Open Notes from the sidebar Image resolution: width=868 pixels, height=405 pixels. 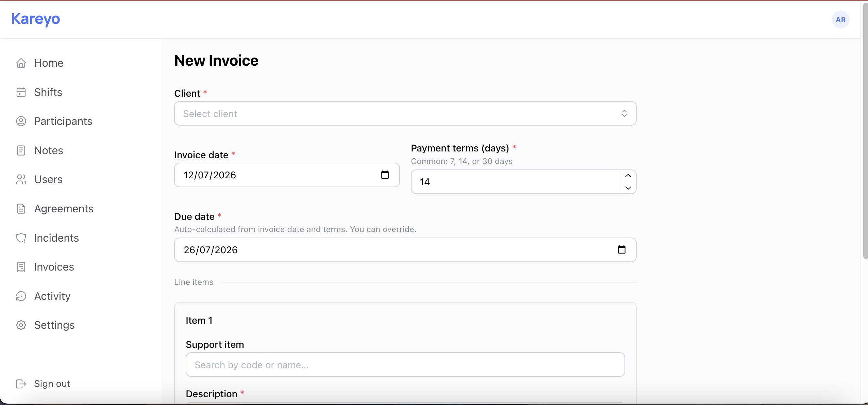49,150
